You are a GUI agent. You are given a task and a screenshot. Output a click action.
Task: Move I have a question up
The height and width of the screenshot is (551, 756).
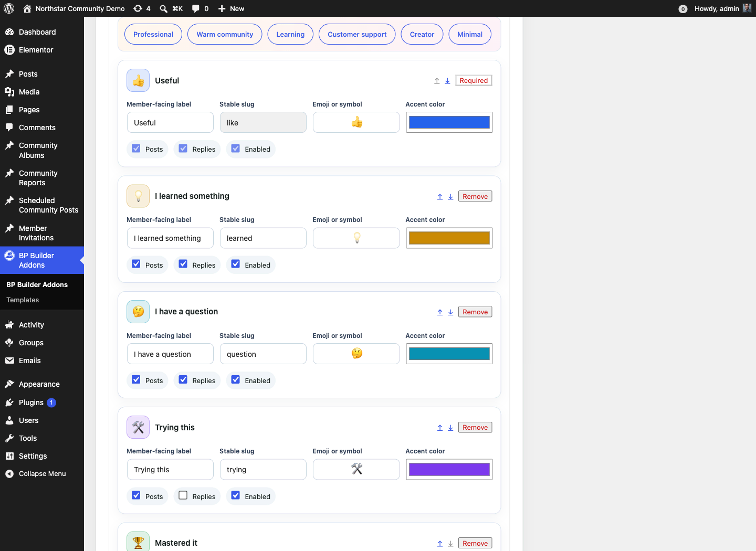click(x=440, y=312)
